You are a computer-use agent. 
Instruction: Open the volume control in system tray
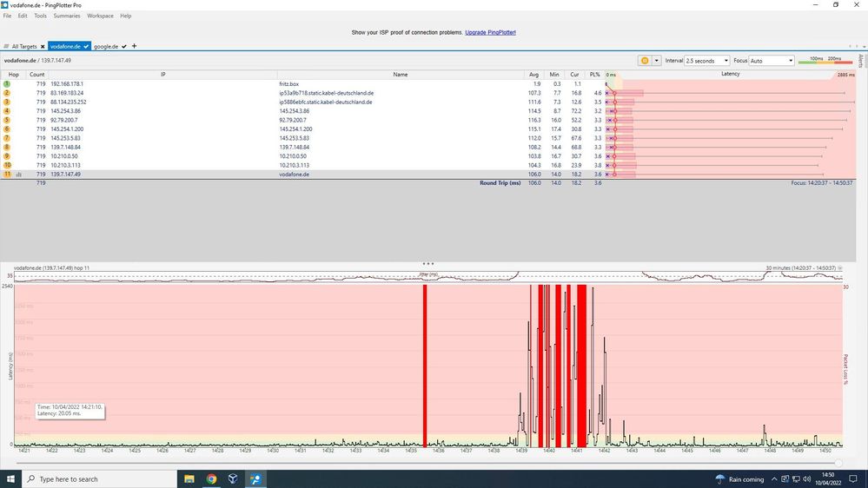point(806,479)
